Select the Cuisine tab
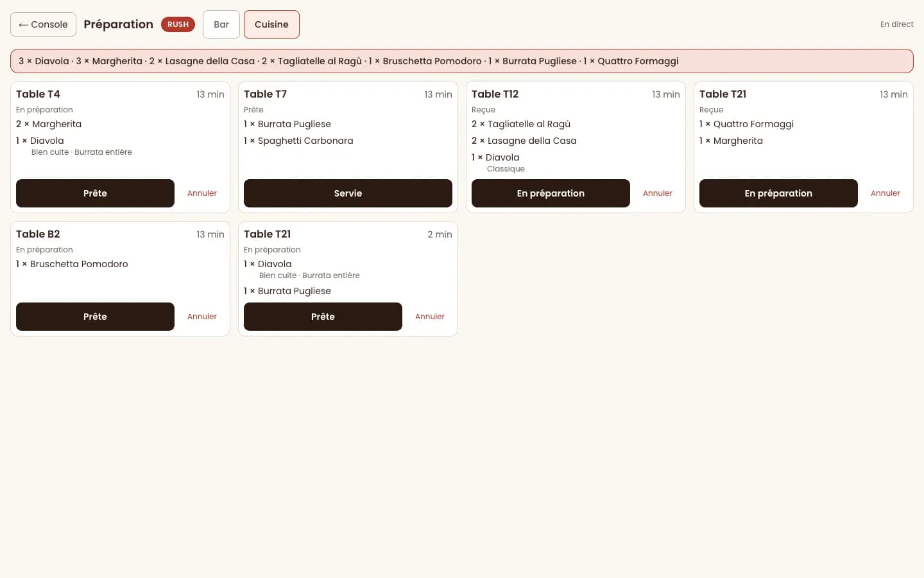The height and width of the screenshot is (578, 924). tap(271, 24)
